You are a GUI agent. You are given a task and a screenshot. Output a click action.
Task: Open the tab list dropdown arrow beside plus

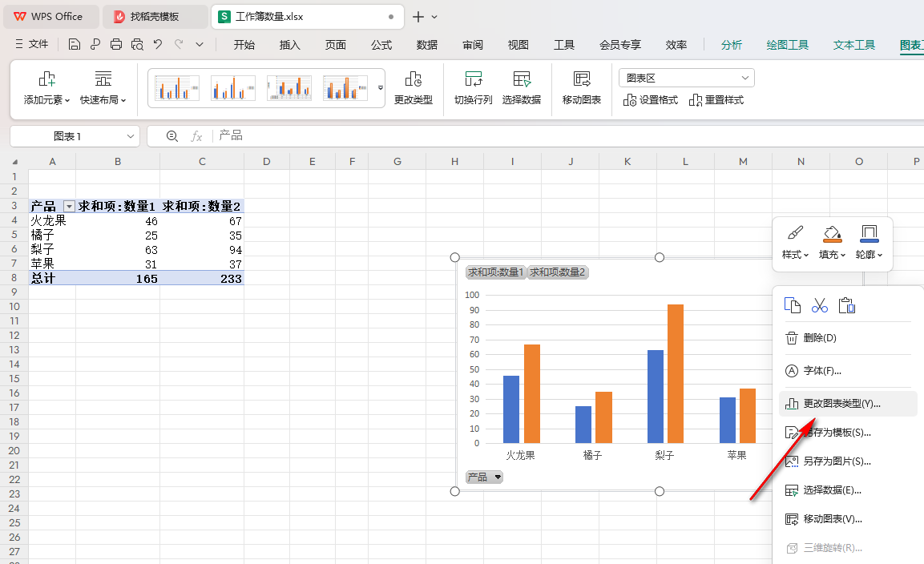434,17
